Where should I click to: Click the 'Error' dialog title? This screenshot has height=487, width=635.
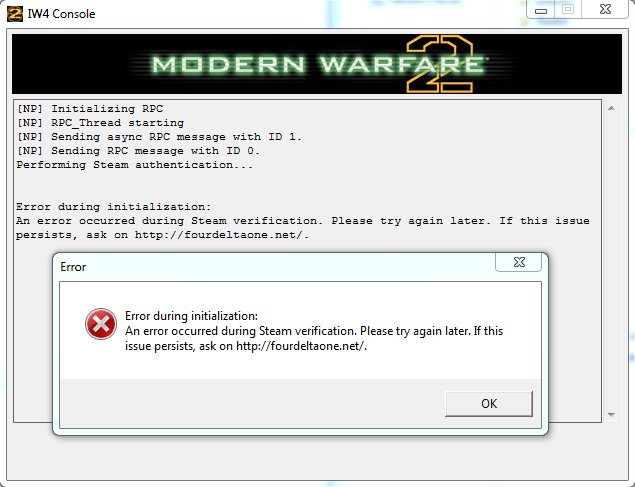[x=73, y=267]
